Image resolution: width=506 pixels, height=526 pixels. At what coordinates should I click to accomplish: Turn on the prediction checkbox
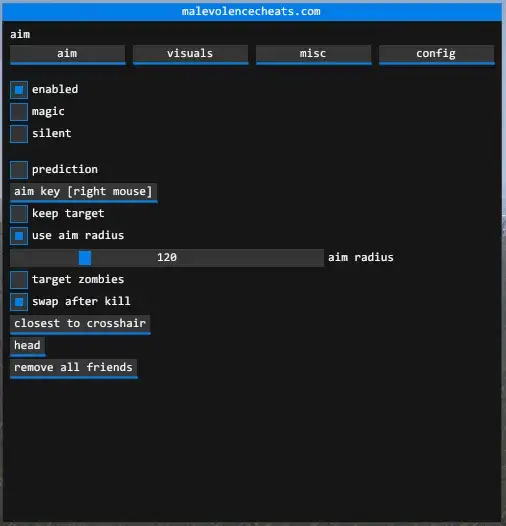point(19,170)
